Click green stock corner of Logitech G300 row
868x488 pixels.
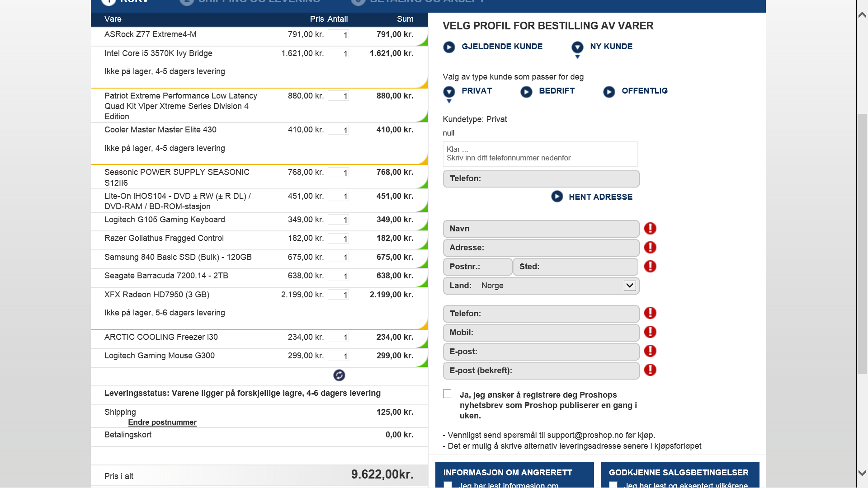coord(424,362)
